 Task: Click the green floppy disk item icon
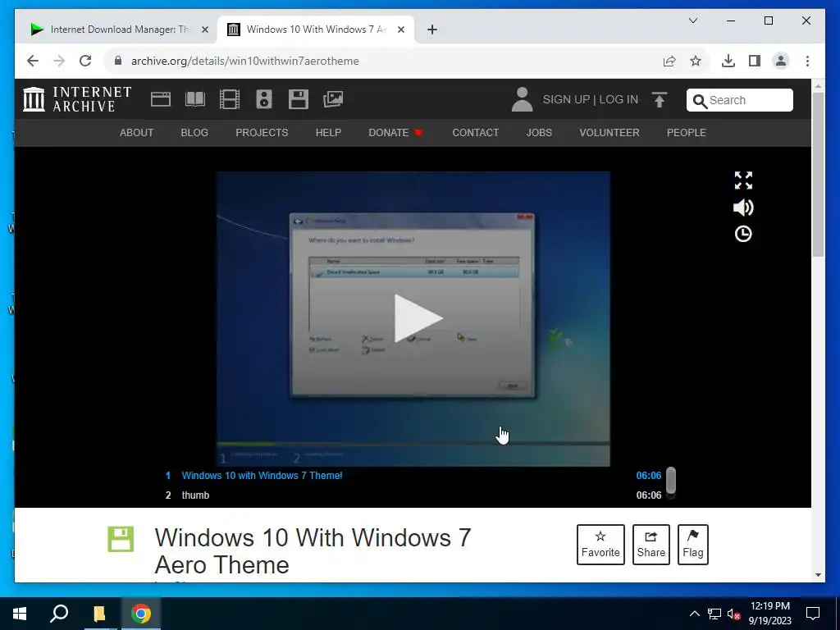[x=121, y=539]
